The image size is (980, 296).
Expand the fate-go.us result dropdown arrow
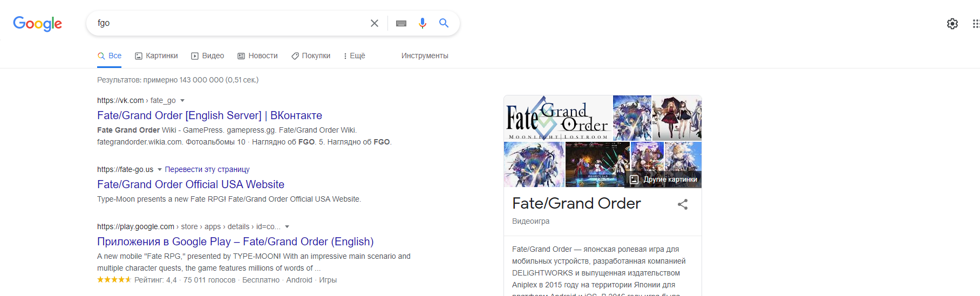[x=160, y=170]
